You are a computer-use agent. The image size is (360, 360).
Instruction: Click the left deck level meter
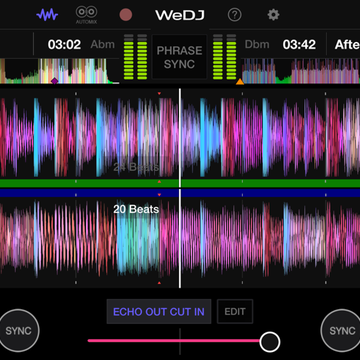[135, 57]
